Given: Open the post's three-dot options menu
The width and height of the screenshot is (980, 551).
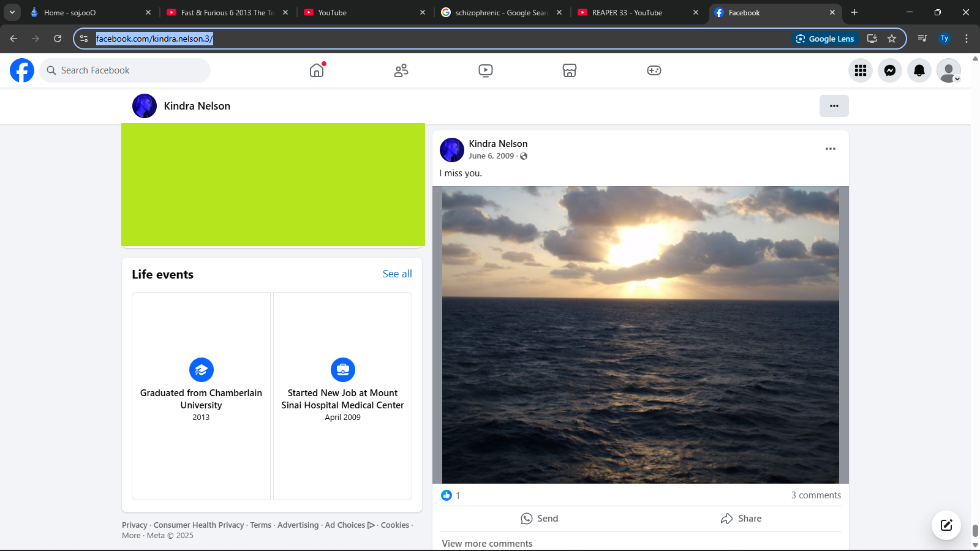Looking at the screenshot, I should [831, 149].
